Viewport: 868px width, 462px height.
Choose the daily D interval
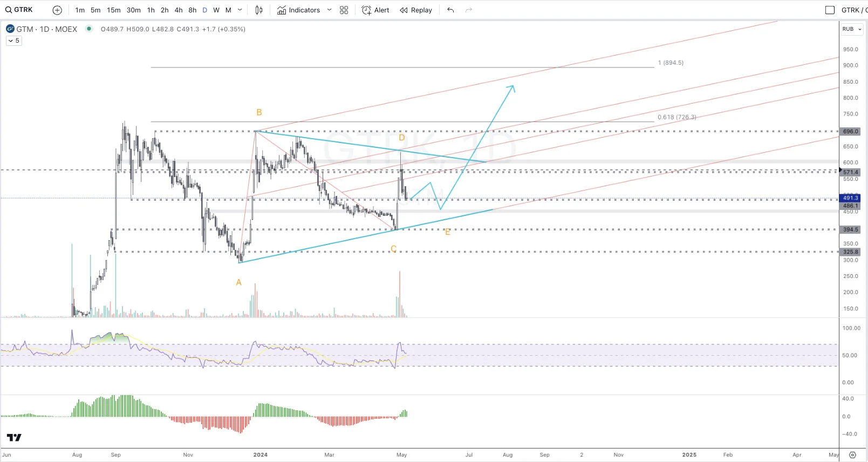point(204,10)
